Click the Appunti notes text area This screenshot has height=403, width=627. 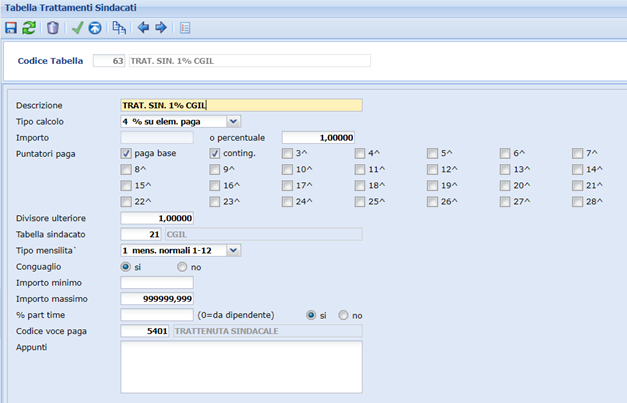coord(242,367)
